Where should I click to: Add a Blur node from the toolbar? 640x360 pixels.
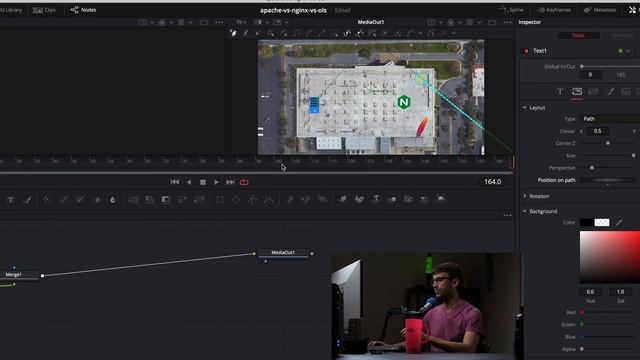[113, 200]
